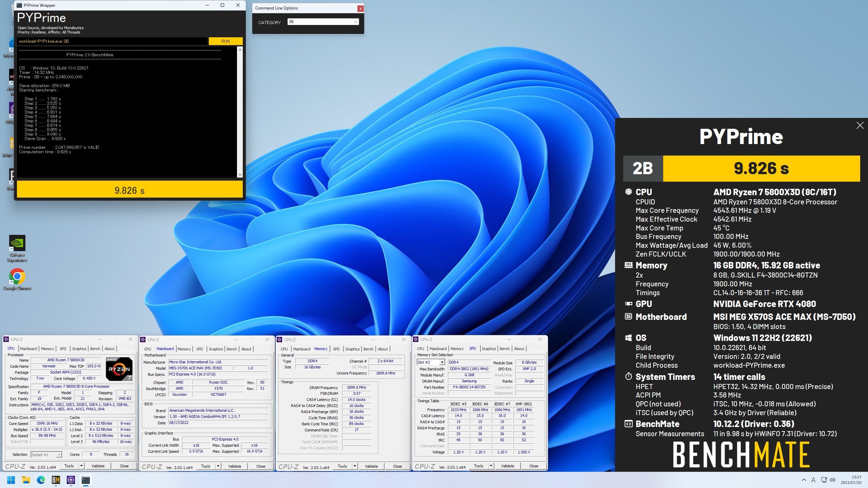Image resolution: width=868 pixels, height=488 pixels.
Task: Click Validate in the CPU-Z CPU window
Action: [x=98, y=466]
